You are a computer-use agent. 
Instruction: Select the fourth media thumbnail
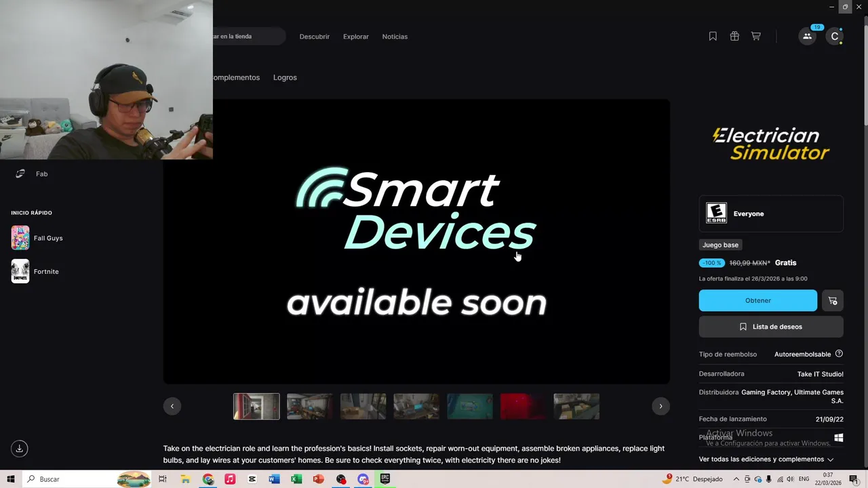tap(416, 406)
